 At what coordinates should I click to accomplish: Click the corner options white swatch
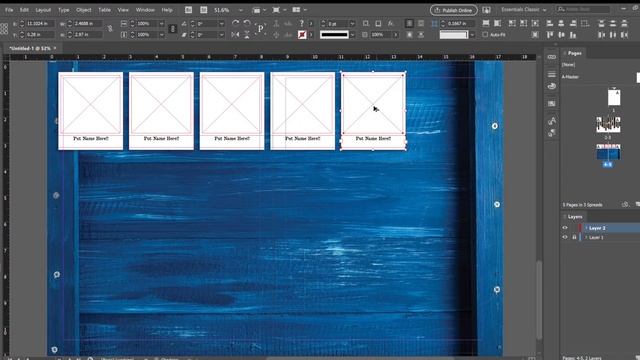(453, 35)
